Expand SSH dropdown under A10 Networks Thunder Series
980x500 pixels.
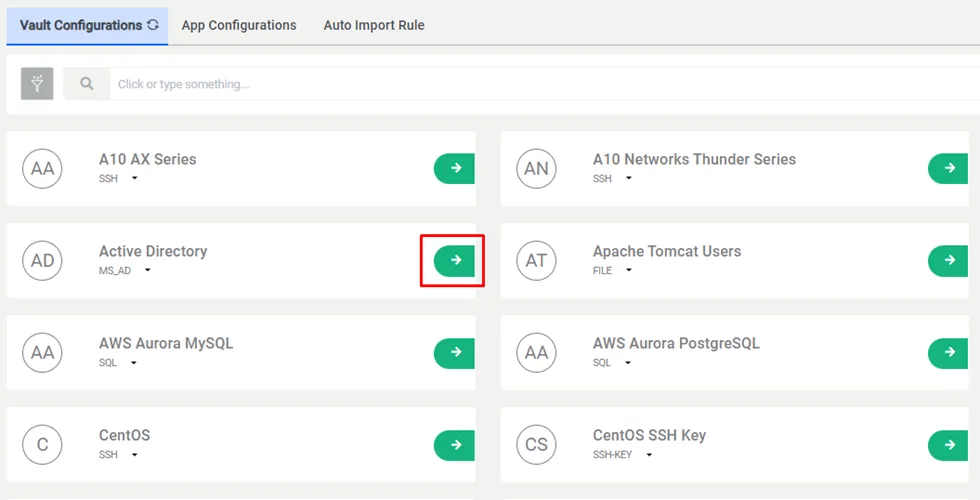629,179
